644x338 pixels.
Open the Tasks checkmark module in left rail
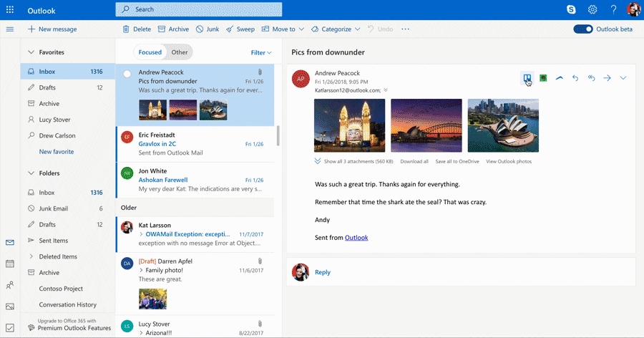[x=10, y=328]
